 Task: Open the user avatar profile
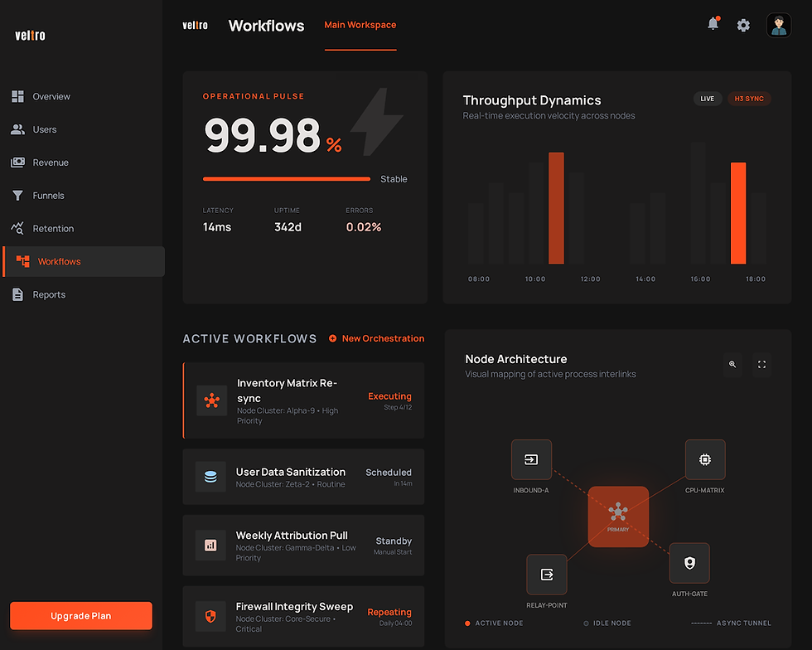[778, 25]
